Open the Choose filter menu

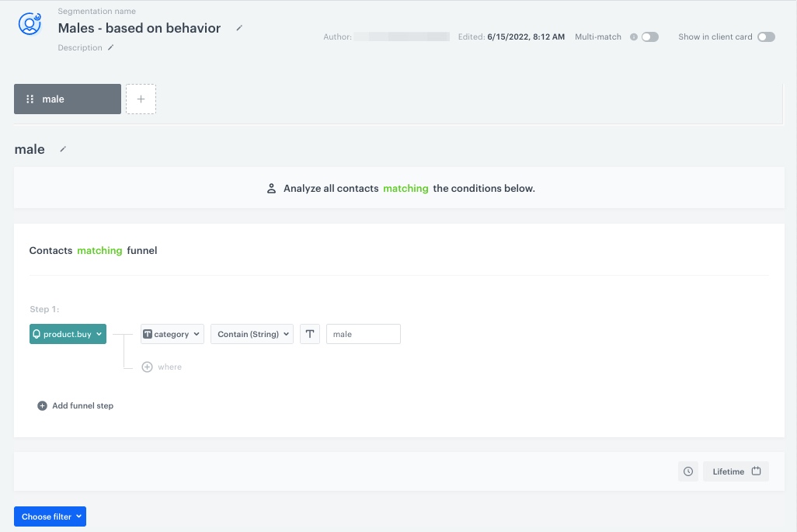pos(50,516)
